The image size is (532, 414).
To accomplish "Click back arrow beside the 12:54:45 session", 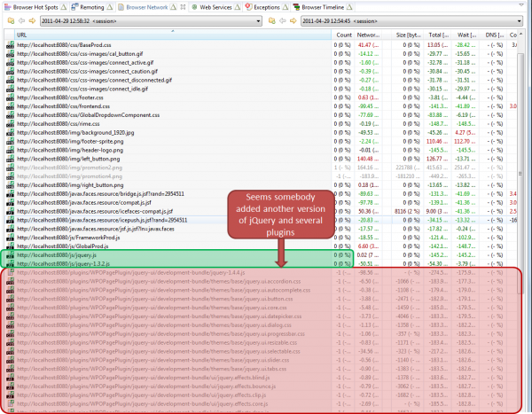I will (283, 21).
